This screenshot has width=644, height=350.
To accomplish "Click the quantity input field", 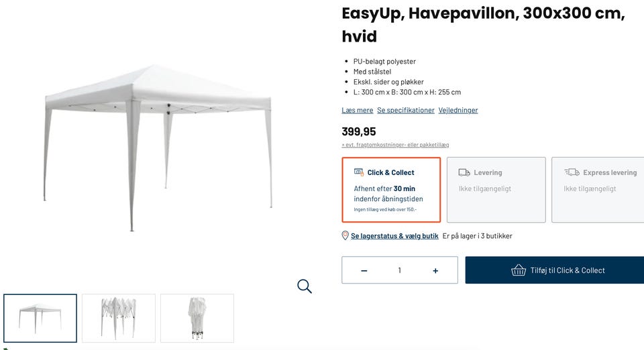I will pos(400,270).
